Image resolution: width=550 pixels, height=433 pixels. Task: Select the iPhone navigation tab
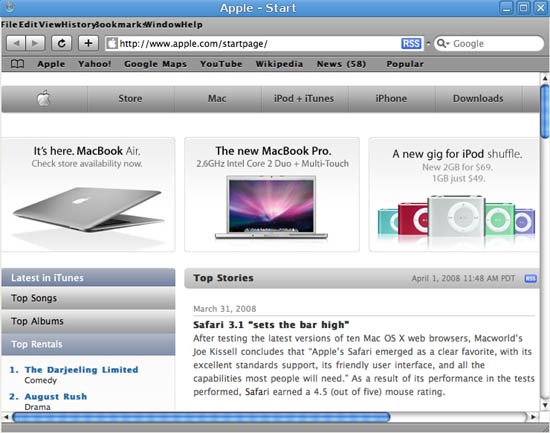point(391,99)
